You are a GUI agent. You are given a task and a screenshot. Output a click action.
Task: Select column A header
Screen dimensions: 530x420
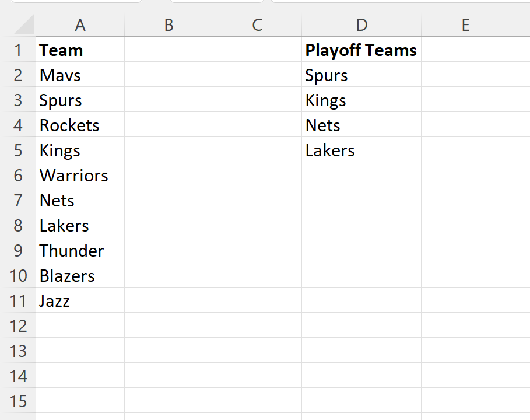pyautogui.click(x=80, y=25)
